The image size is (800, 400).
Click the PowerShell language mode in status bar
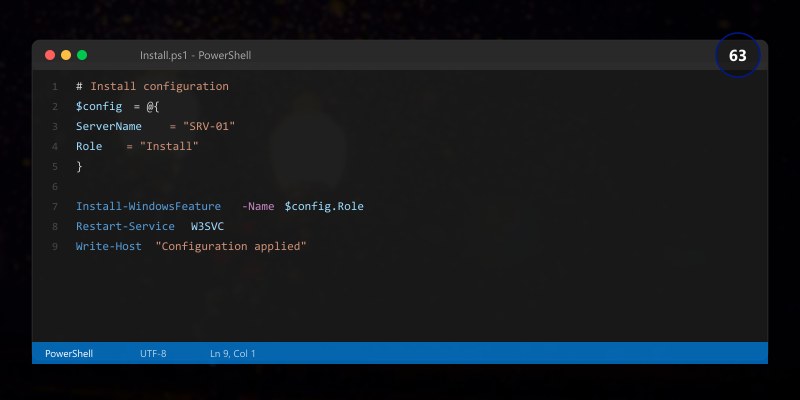pos(69,354)
